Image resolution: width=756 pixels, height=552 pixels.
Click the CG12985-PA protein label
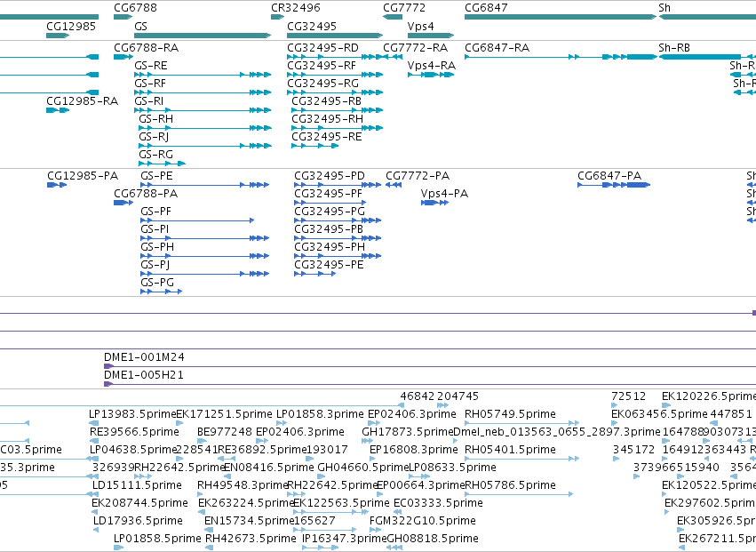pos(83,176)
